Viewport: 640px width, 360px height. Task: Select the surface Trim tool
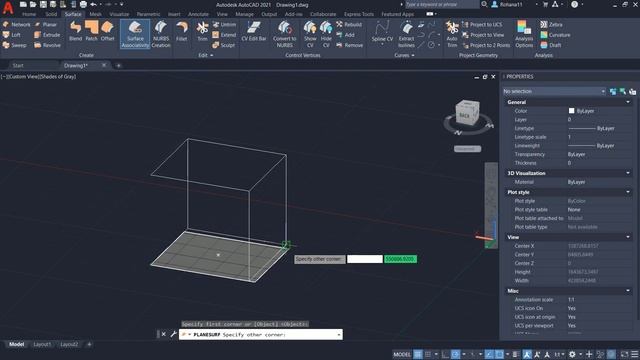click(202, 31)
